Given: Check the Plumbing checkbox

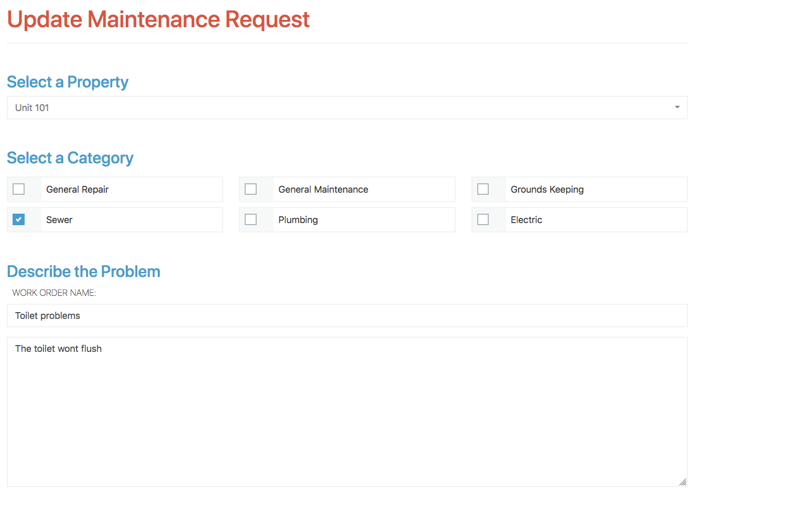Looking at the screenshot, I should pyautogui.click(x=251, y=219).
